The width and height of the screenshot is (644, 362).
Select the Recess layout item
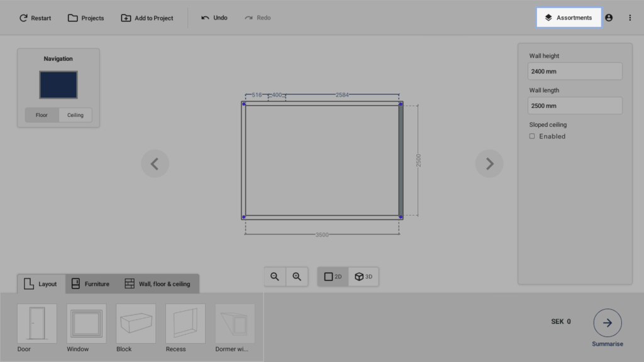(186, 324)
